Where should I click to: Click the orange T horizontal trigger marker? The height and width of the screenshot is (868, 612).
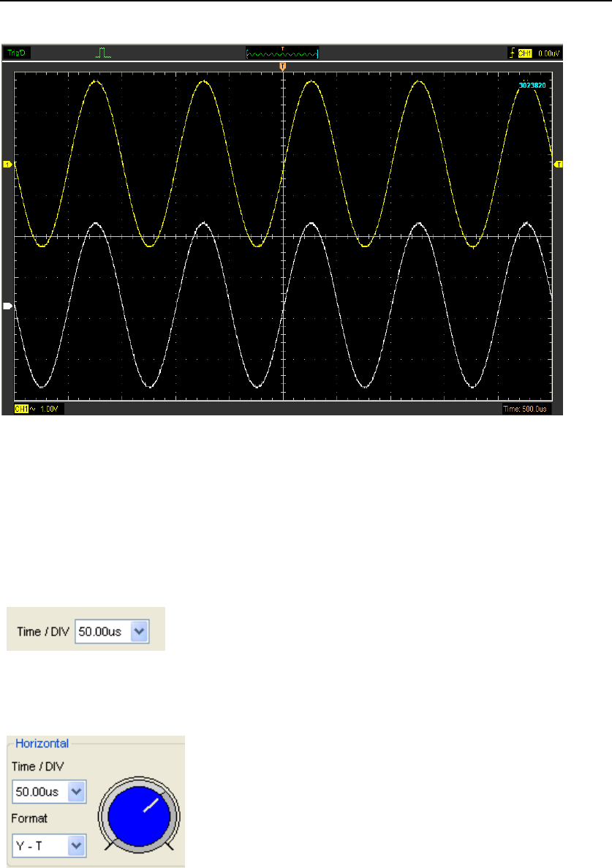coord(283,67)
